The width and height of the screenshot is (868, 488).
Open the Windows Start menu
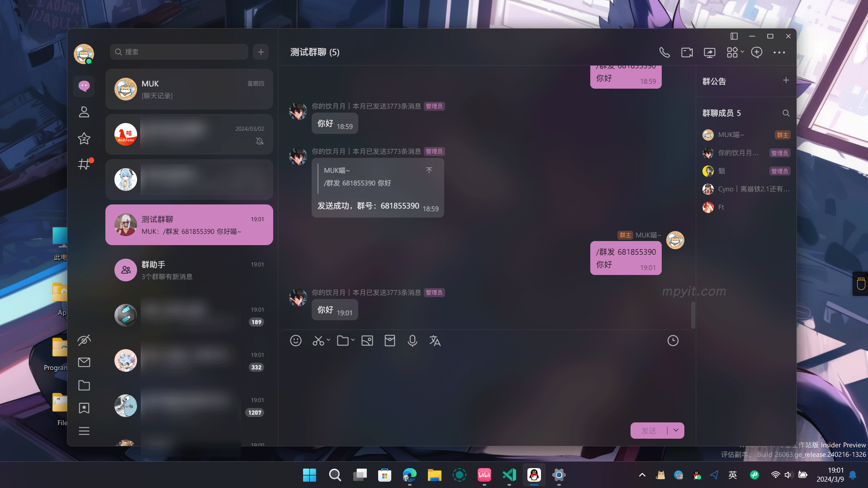tap(310, 475)
